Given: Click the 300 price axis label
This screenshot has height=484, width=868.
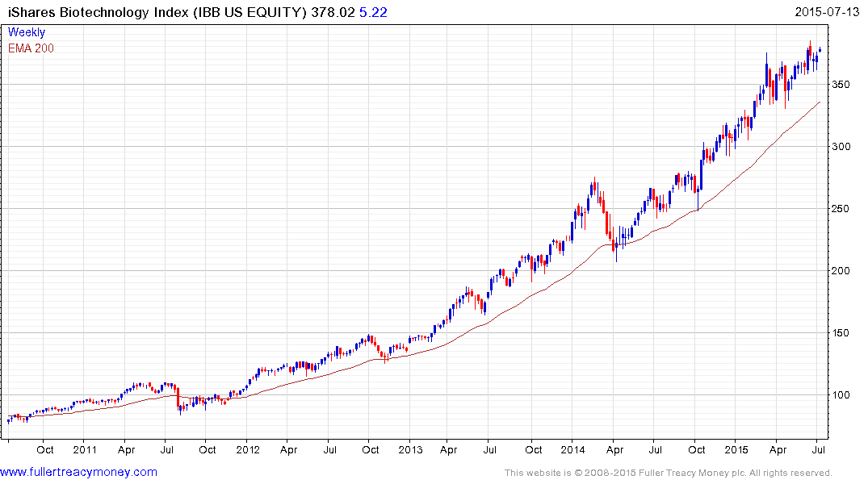Looking at the screenshot, I should point(841,147).
